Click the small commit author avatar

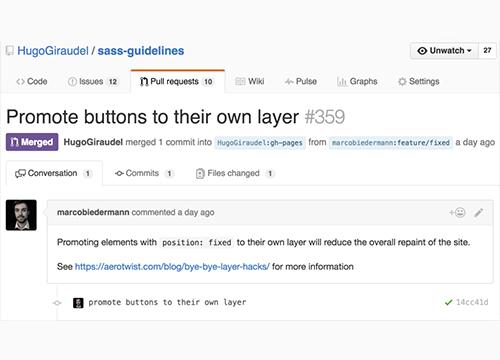[78, 303]
